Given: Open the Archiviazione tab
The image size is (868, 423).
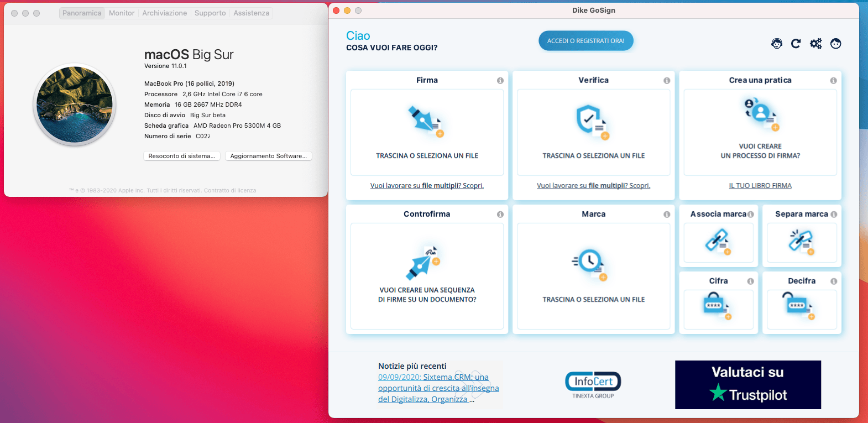Looking at the screenshot, I should [x=165, y=13].
